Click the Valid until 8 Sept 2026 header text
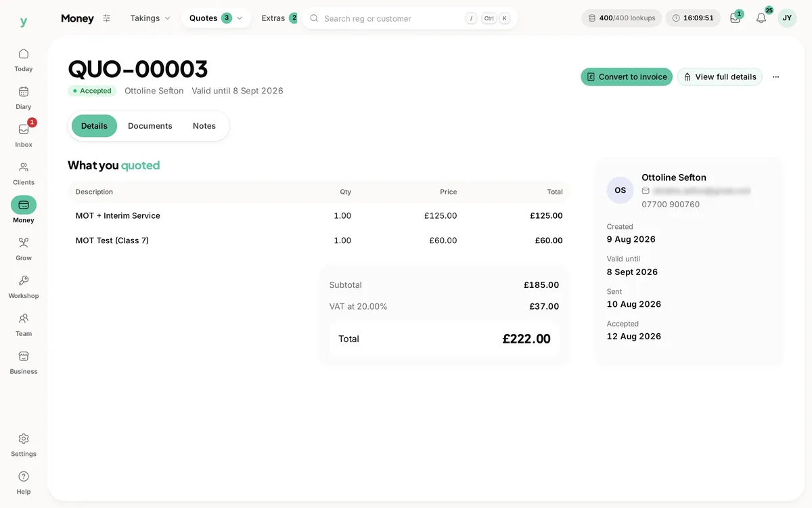Screen dimensions: 812x508 pyautogui.click(x=238, y=91)
